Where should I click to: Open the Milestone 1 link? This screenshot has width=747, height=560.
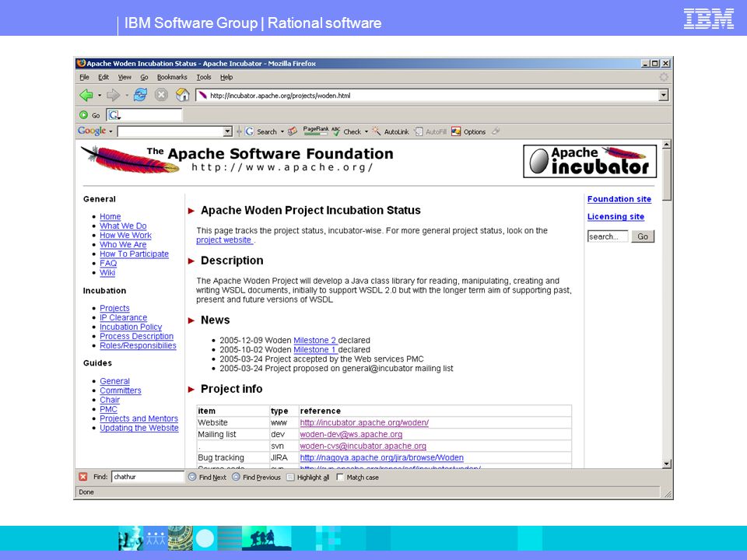point(315,349)
